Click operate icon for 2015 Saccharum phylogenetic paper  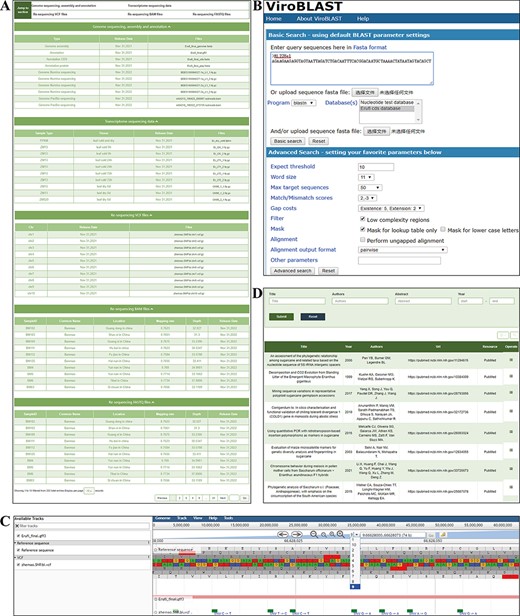click(x=511, y=488)
